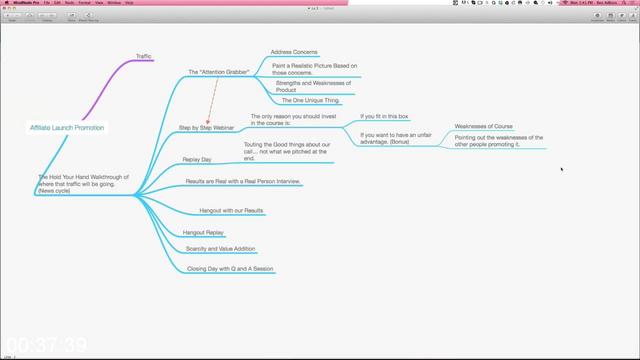Select the Hangout Replay node
The width and height of the screenshot is (640, 360).
pos(203,233)
